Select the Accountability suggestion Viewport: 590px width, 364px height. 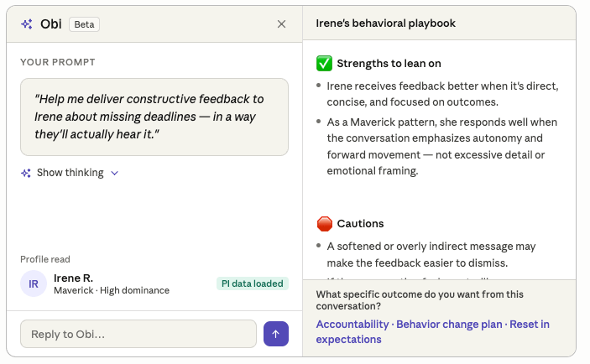pyautogui.click(x=352, y=324)
